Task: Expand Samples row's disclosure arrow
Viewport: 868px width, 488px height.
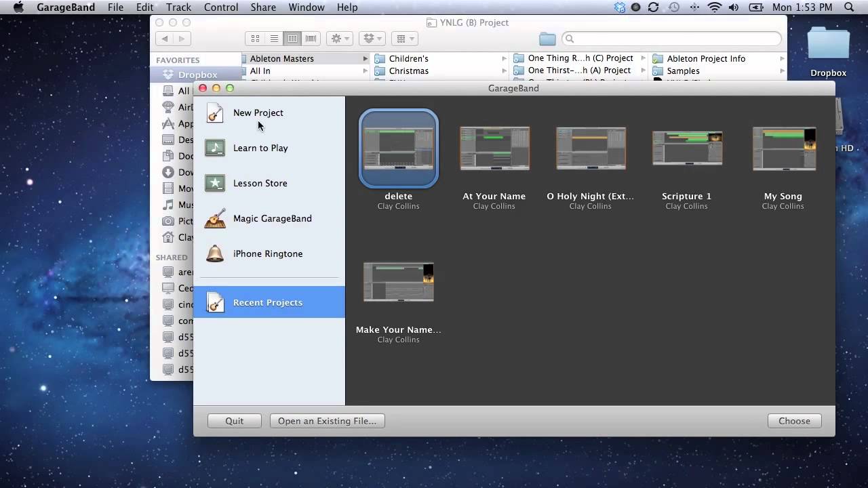Action: pyautogui.click(x=782, y=70)
